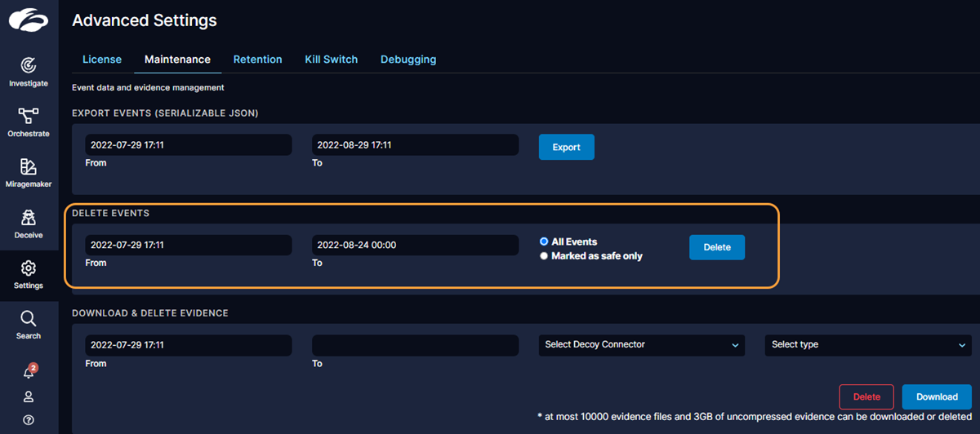Viewport: 980px width, 434px height.
Task: Click the Settings gear icon
Action: 29,268
